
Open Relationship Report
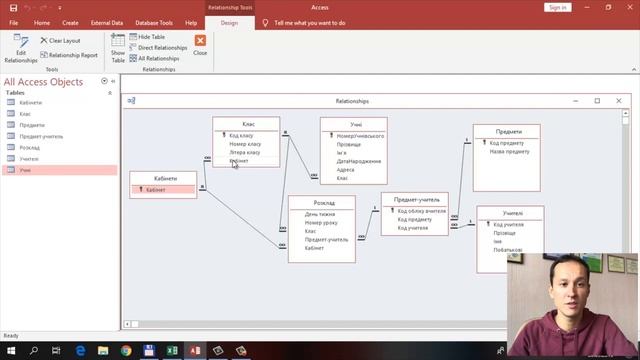pos(69,55)
